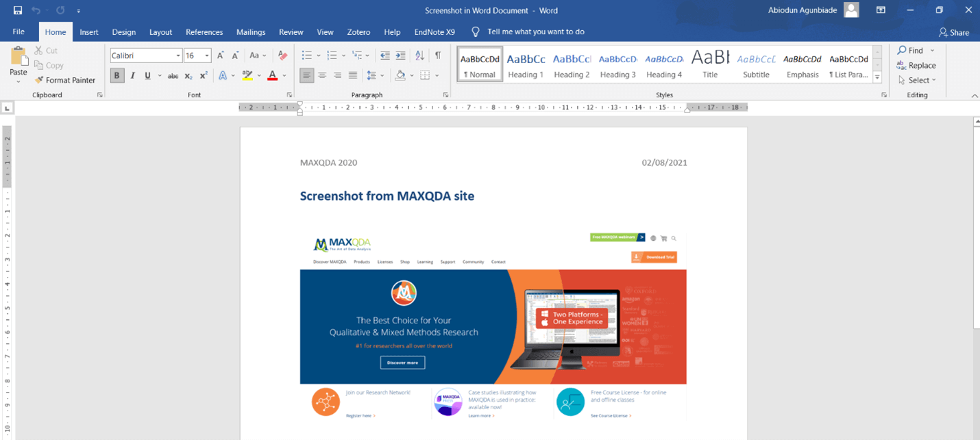Image resolution: width=980 pixels, height=440 pixels.
Task: Apply red font color
Action: click(x=273, y=75)
